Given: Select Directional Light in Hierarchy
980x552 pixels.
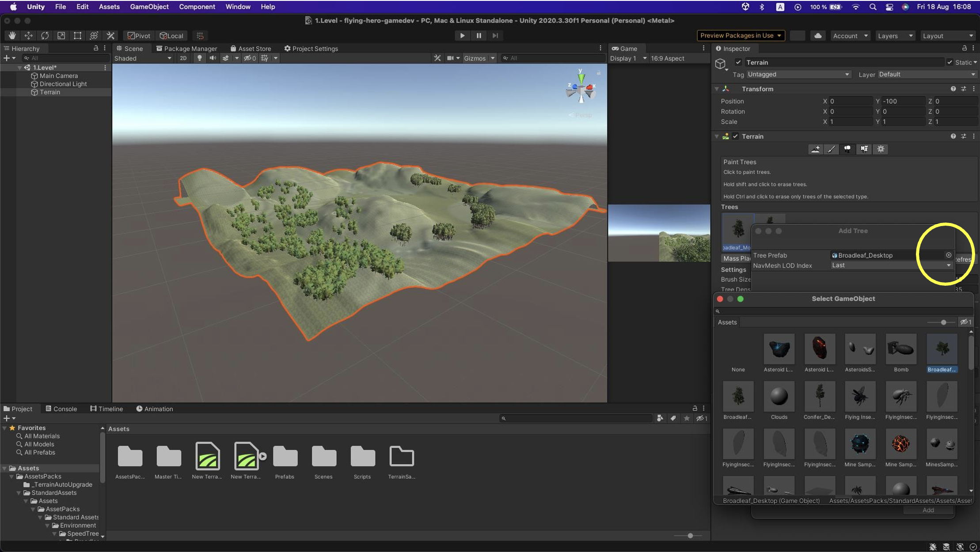Looking at the screenshot, I should point(63,84).
